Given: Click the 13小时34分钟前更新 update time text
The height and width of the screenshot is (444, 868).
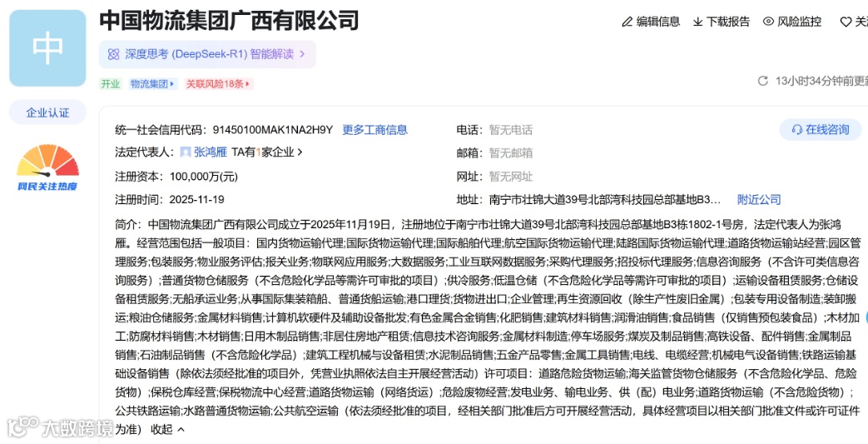Looking at the screenshot, I should pyautogui.click(x=821, y=81).
